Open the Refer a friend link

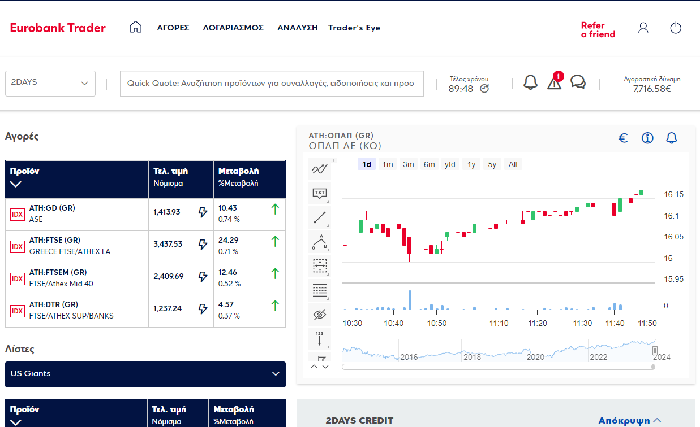(598, 29)
